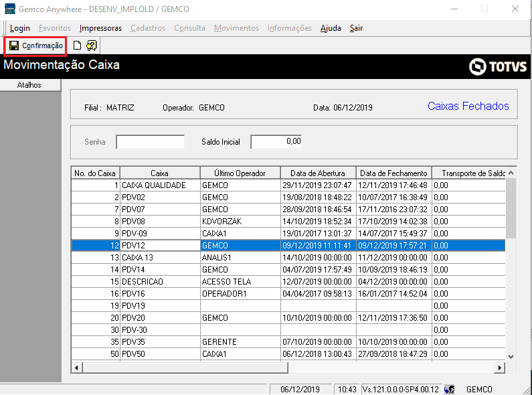Select the PDV19 row
The image size is (532, 395).
[288, 306]
